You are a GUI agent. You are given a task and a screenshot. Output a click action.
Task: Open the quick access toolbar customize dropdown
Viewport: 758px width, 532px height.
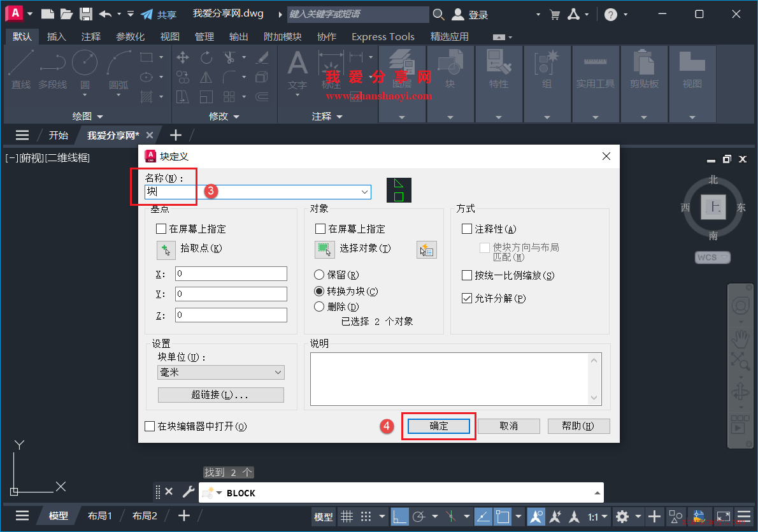coord(131,14)
